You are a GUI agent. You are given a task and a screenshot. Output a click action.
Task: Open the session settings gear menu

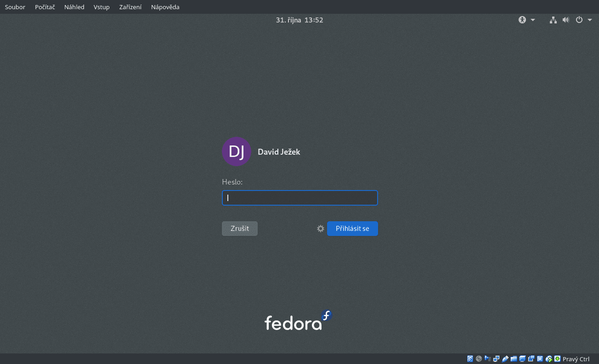pos(320,228)
